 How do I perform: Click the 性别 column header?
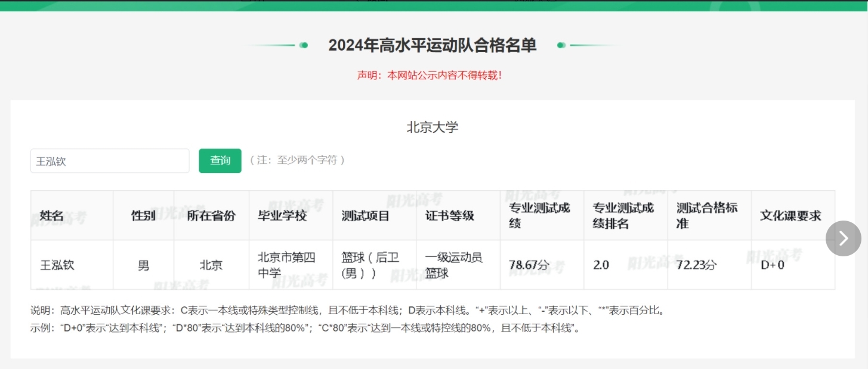[144, 216]
